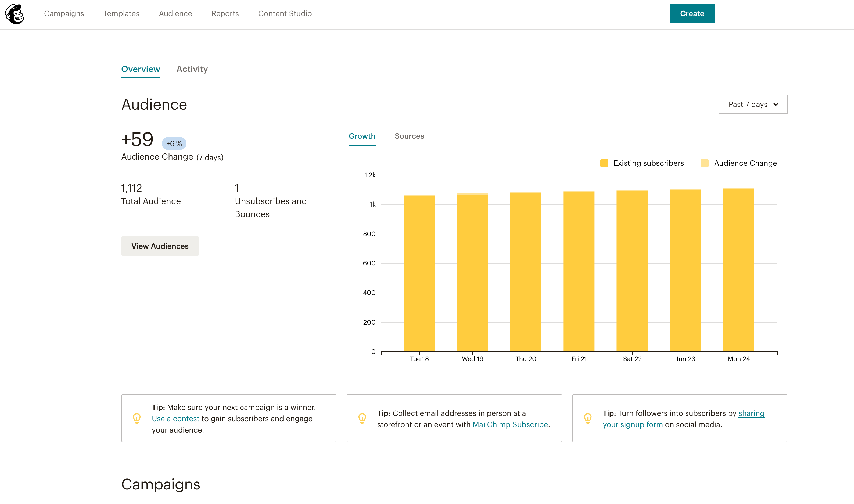Click the Mon 24 bar in chart
Image resolution: width=854 pixels, height=504 pixels.
click(x=738, y=270)
